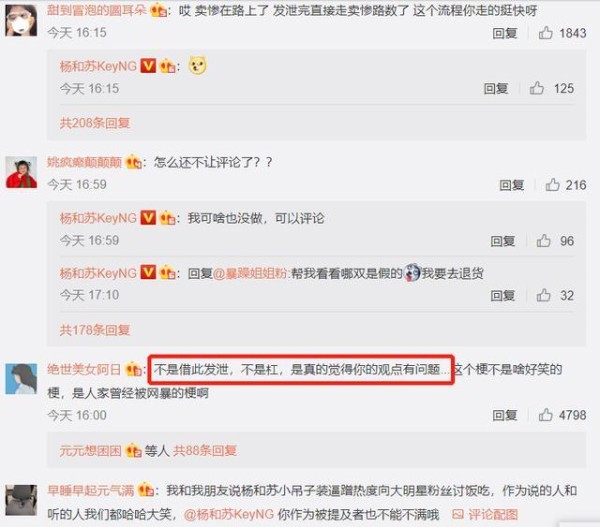
Task: Open the 评论配图 image icon link
Action: point(485,514)
